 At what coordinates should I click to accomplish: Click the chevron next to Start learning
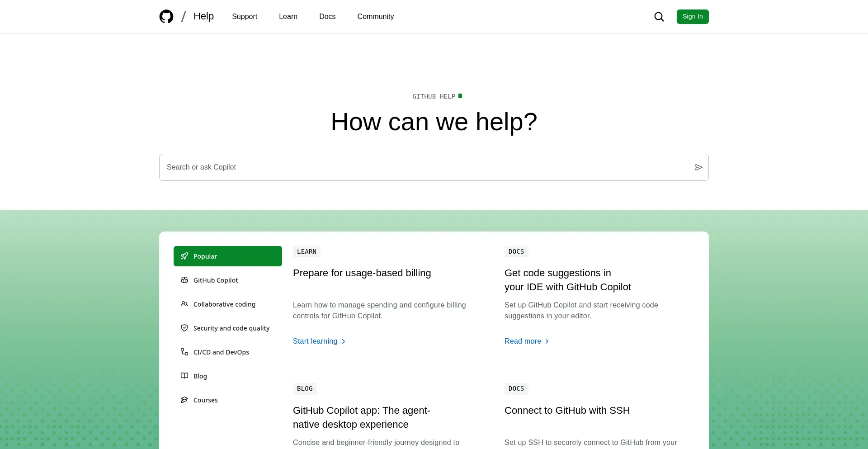coord(344,341)
